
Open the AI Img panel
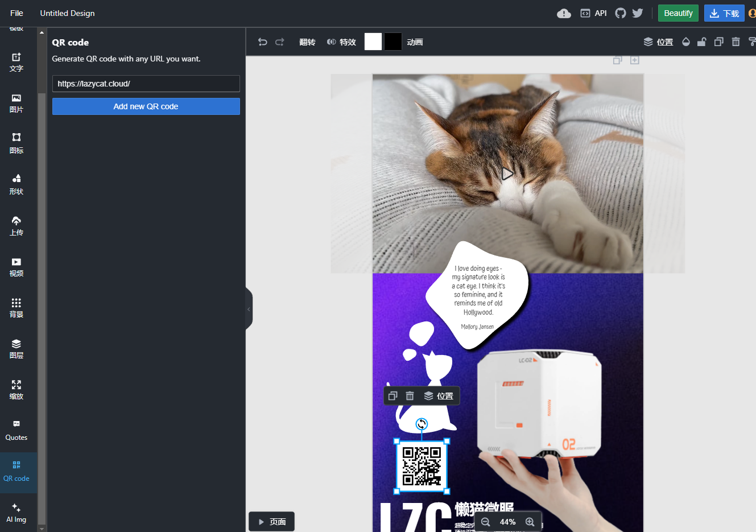[16, 513]
